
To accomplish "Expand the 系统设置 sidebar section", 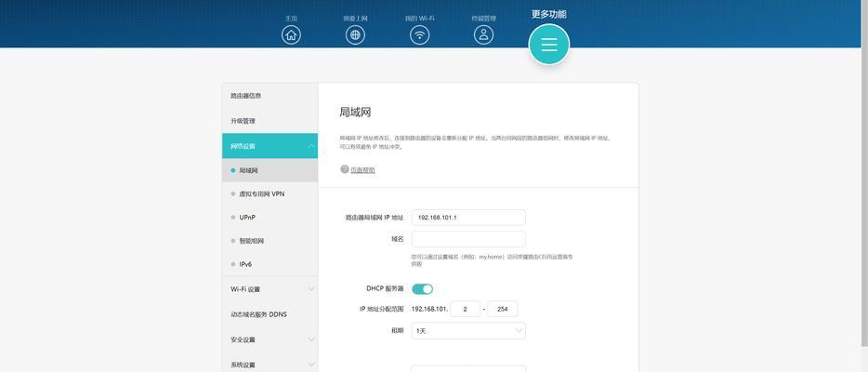I will [270, 365].
